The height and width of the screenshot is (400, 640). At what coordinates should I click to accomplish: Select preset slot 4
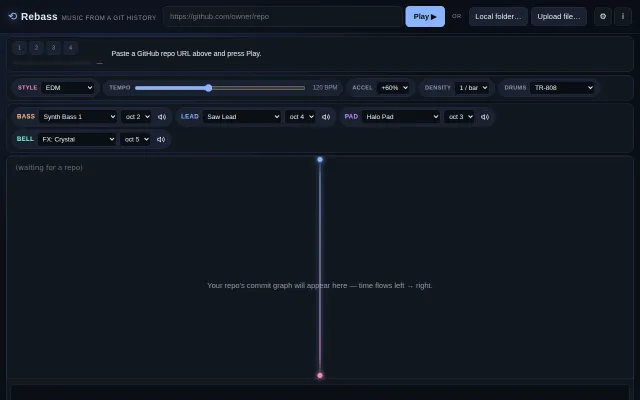[x=71, y=48]
